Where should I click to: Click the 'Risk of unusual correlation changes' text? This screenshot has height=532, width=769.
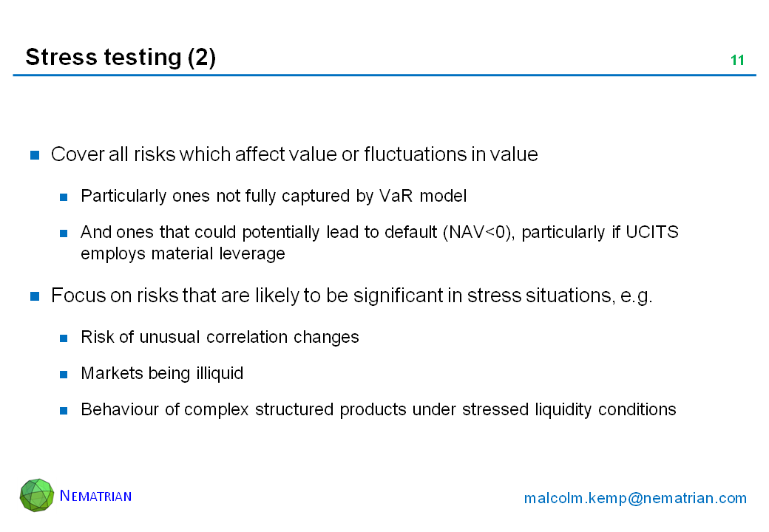(x=220, y=337)
